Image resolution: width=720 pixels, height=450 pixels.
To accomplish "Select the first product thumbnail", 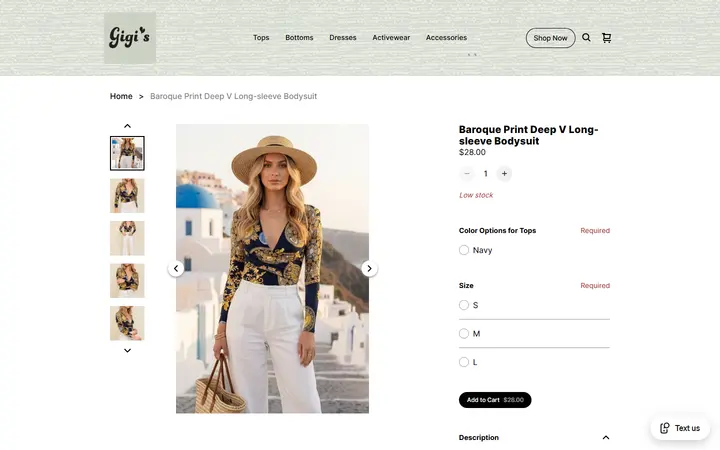I will coord(127,153).
